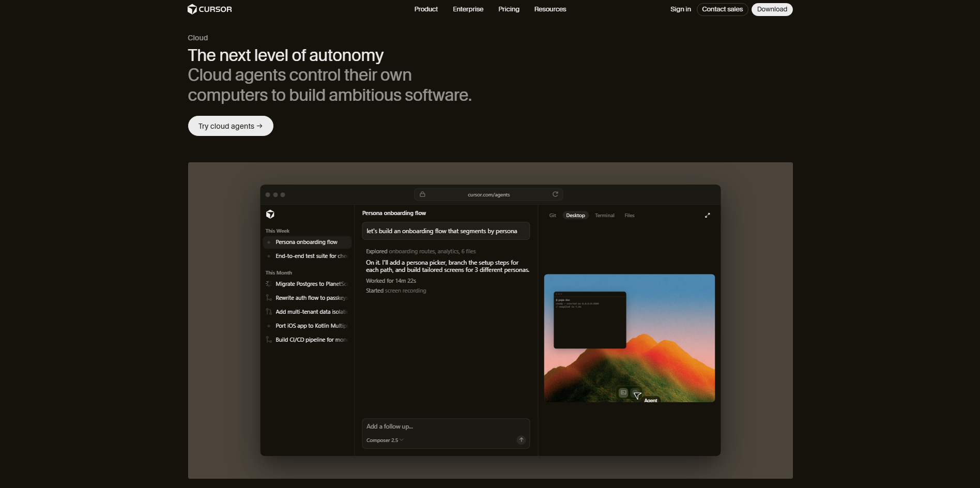Go to the Pricing page
980x488 pixels.
point(509,9)
